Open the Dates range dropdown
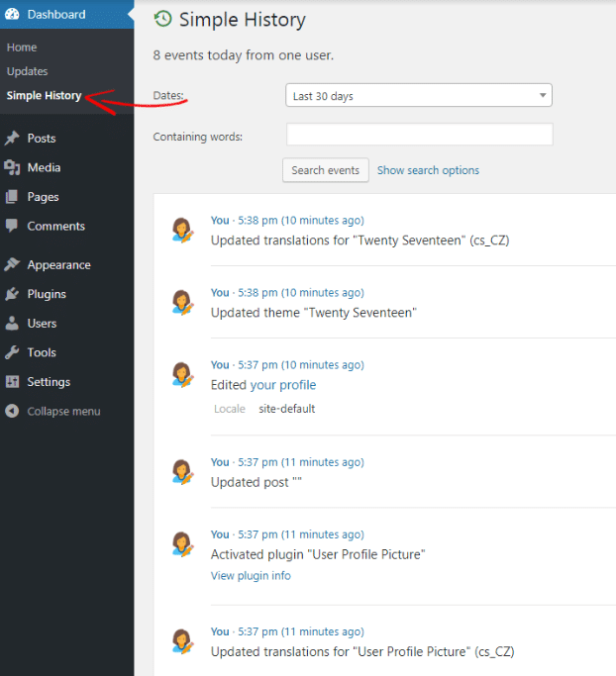Screen dimensions: 616x676 418,96
